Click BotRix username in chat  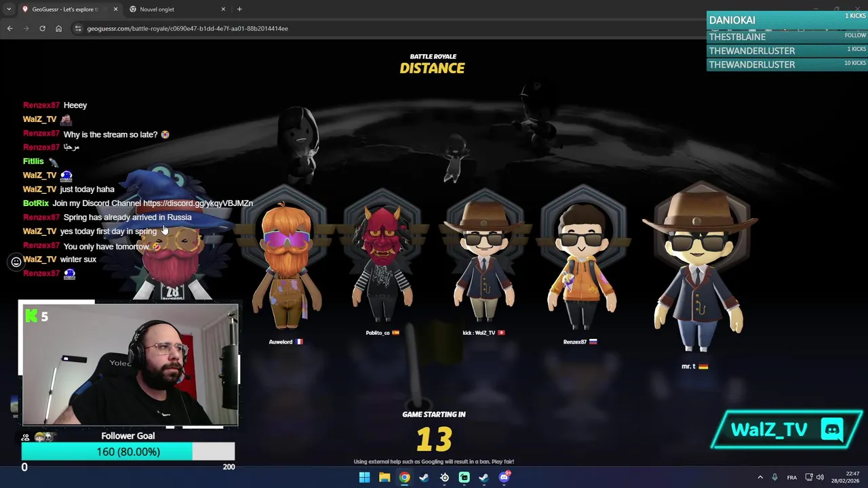(x=36, y=203)
